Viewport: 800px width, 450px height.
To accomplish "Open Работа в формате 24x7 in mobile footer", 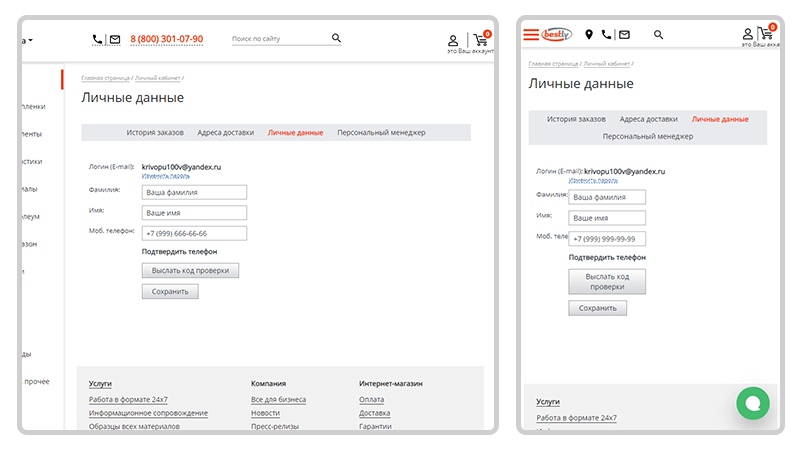I will pyautogui.click(x=577, y=418).
